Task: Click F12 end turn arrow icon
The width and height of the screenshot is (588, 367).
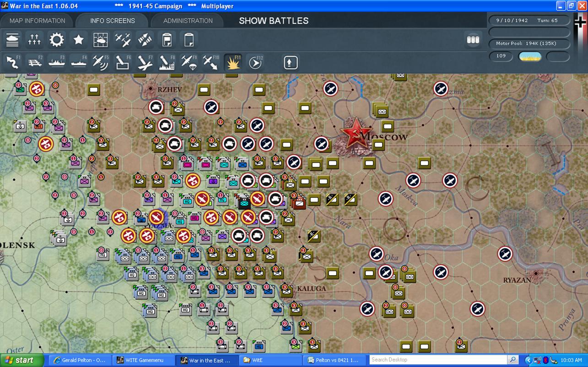Action: pyautogui.click(x=255, y=62)
